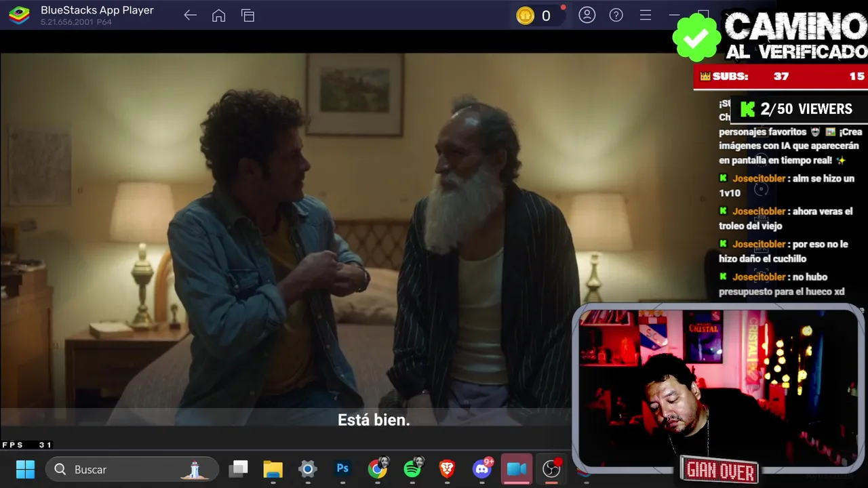Open Google Chrome from the taskbar
The width and height of the screenshot is (868, 488).
[x=378, y=468]
